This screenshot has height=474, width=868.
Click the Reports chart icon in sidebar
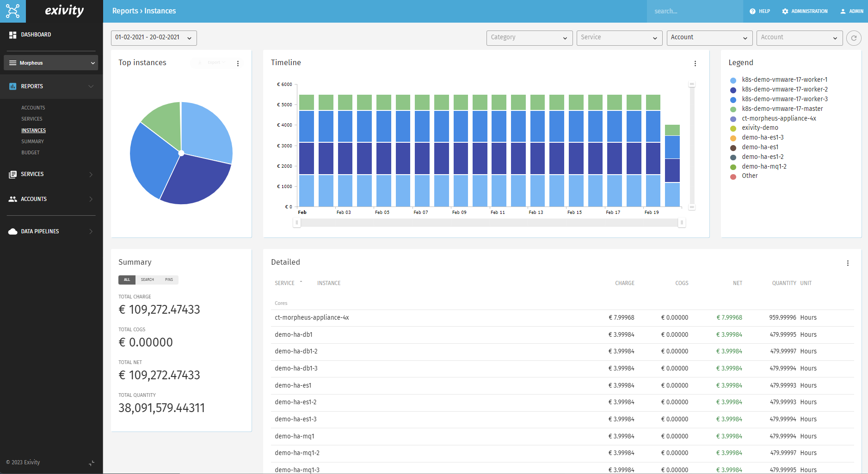[12, 86]
